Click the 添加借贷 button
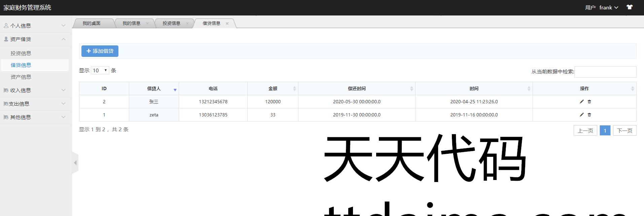This screenshot has height=216, width=644. (x=100, y=51)
